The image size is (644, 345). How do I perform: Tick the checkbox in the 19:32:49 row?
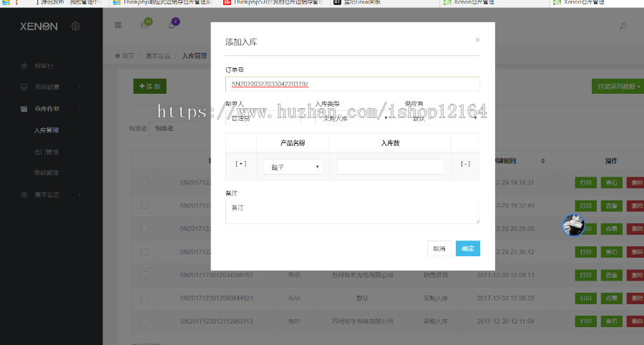[x=145, y=205]
